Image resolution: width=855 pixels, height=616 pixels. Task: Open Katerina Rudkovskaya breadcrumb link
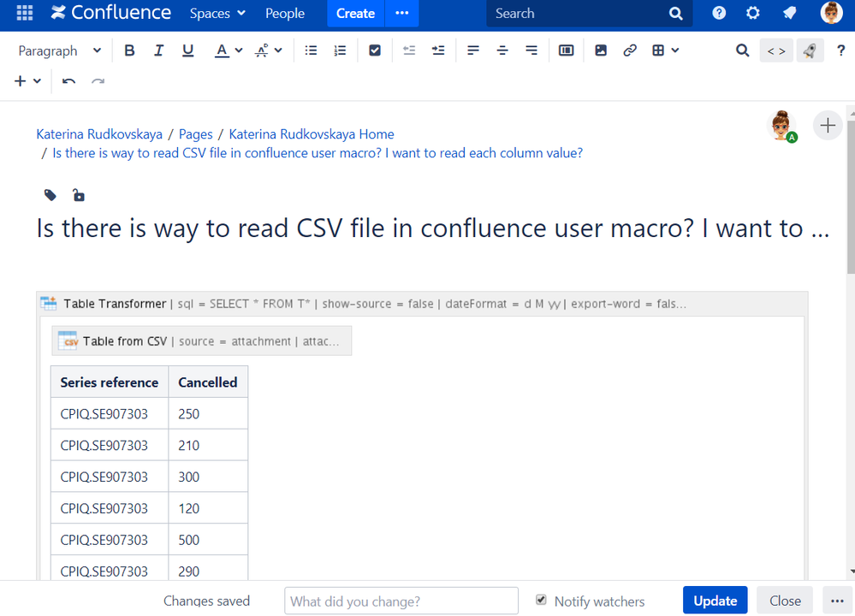tap(99, 134)
